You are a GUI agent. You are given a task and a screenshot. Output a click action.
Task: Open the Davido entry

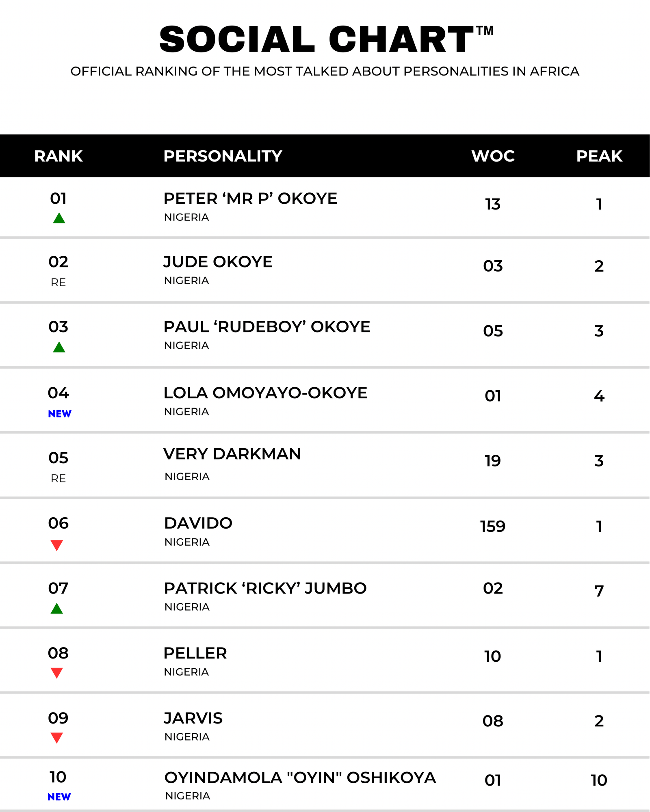tap(325, 530)
